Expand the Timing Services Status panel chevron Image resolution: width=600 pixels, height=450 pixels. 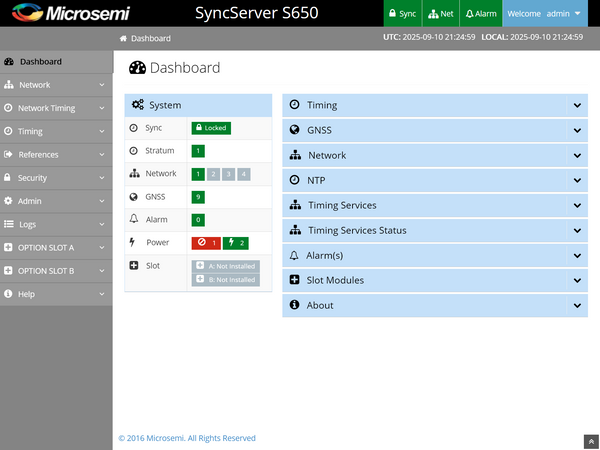577,230
